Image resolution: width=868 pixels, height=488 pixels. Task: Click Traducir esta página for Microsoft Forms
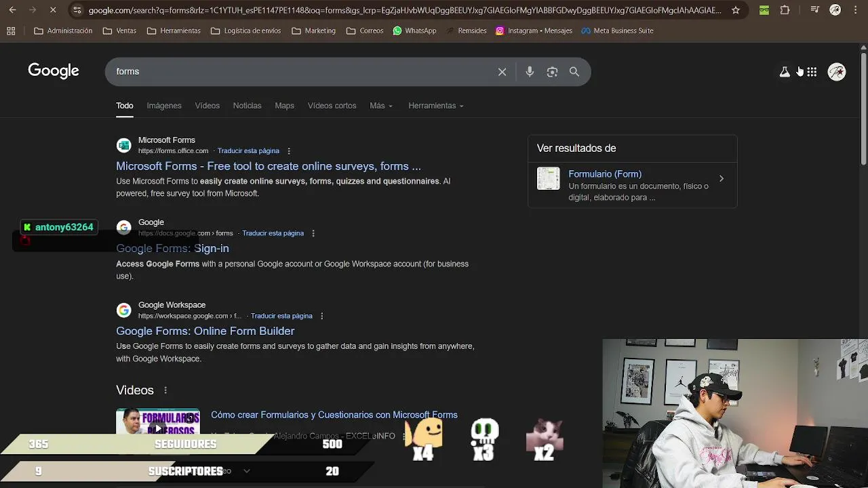point(248,151)
